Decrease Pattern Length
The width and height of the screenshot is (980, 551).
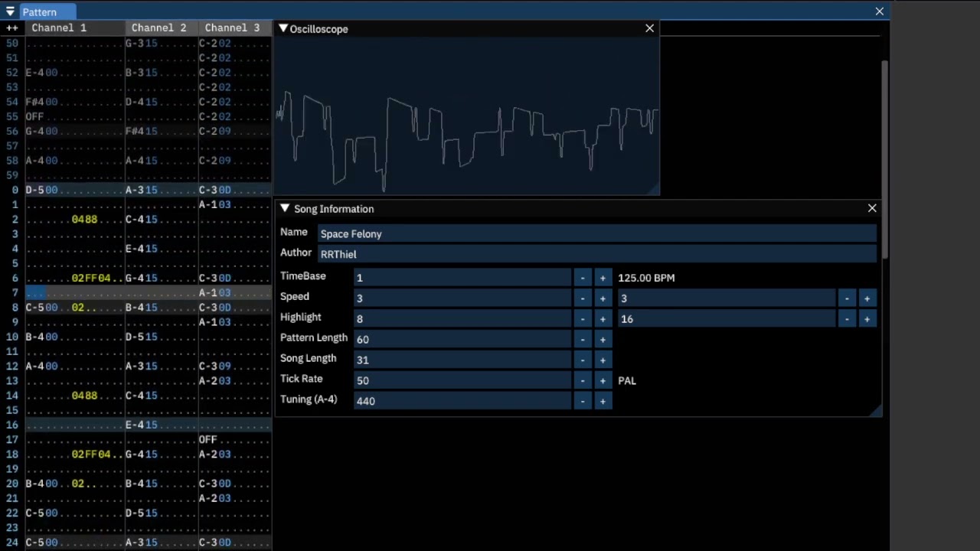583,339
